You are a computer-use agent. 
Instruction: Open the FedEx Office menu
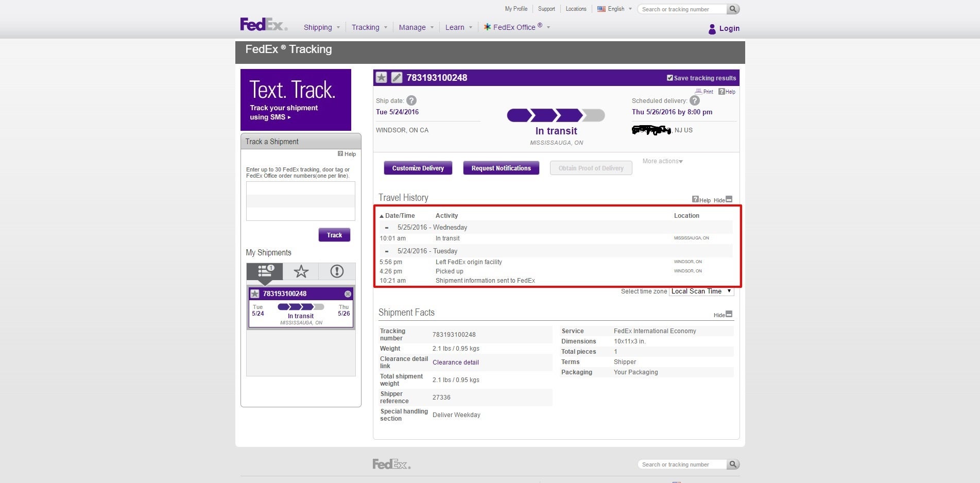517,27
